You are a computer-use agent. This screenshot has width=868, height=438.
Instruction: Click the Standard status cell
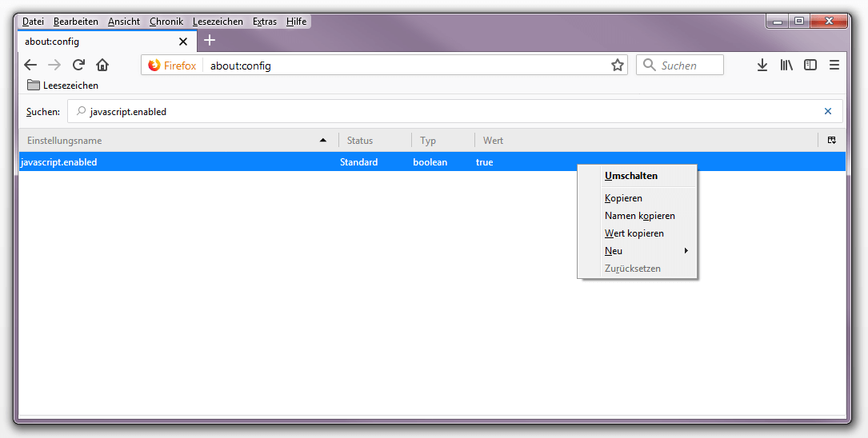[x=358, y=162]
